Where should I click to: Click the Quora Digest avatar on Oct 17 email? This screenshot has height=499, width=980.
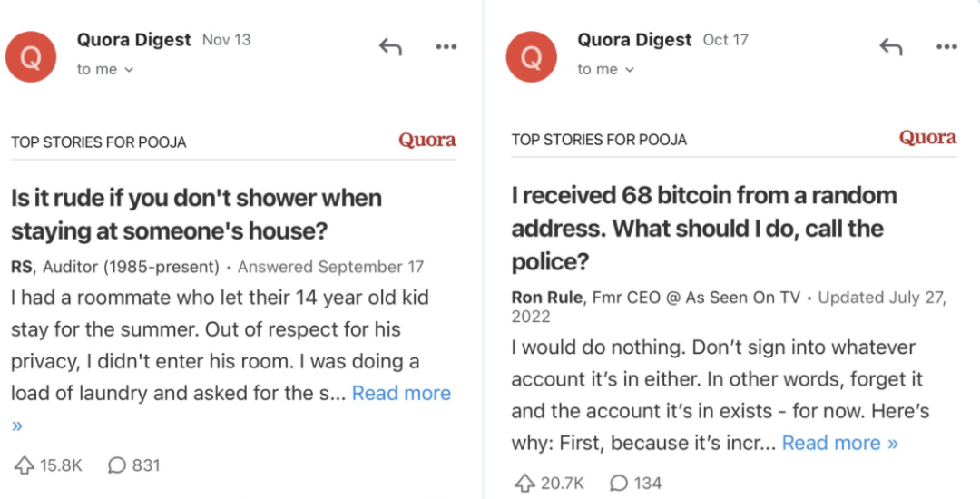(532, 56)
